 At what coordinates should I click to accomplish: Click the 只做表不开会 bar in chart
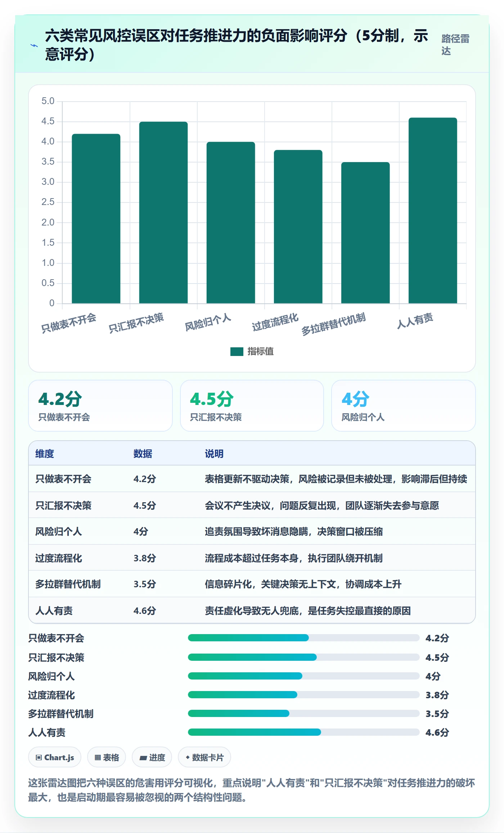click(x=96, y=218)
